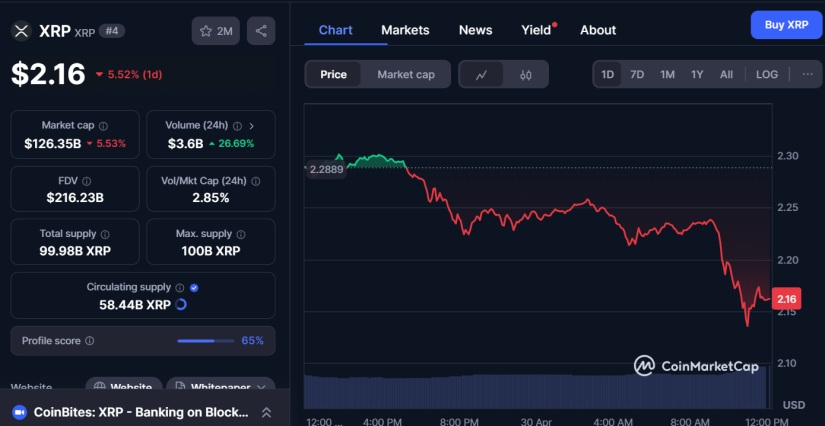825x426 pixels.
Task: Switch to candlestick chart view
Action: coord(526,75)
